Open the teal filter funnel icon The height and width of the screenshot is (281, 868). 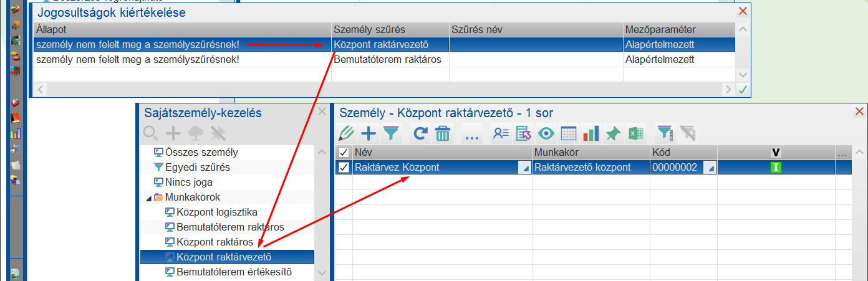pyautogui.click(x=391, y=133)
